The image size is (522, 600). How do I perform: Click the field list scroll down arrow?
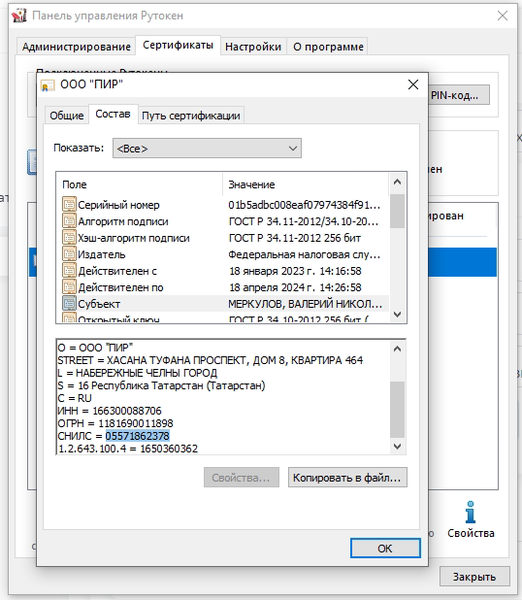(x=397, y=314)
